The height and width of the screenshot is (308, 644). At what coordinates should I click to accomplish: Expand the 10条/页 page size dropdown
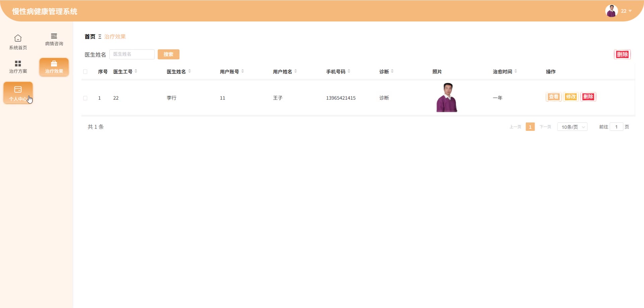tap(572, 127)
